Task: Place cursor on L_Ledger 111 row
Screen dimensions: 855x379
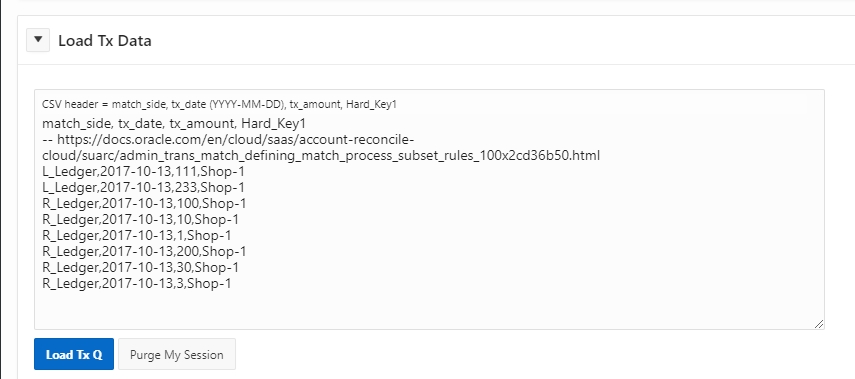Action: pos(143,171)
